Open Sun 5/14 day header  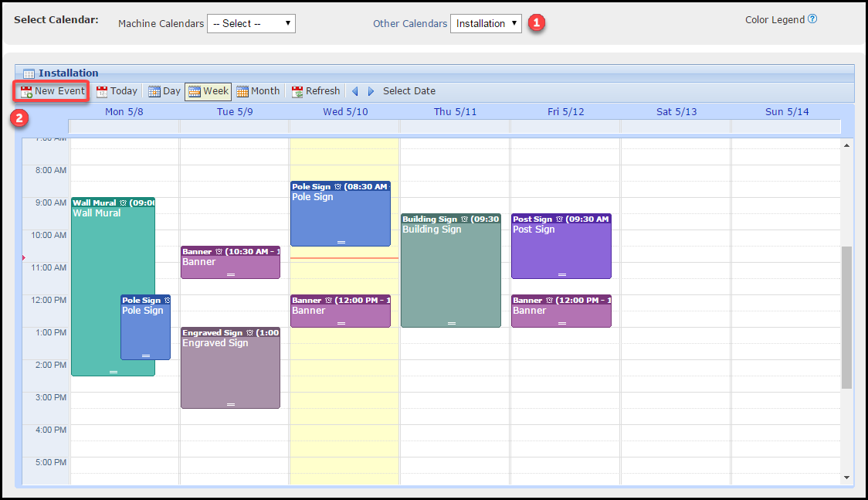coord(787,111)
